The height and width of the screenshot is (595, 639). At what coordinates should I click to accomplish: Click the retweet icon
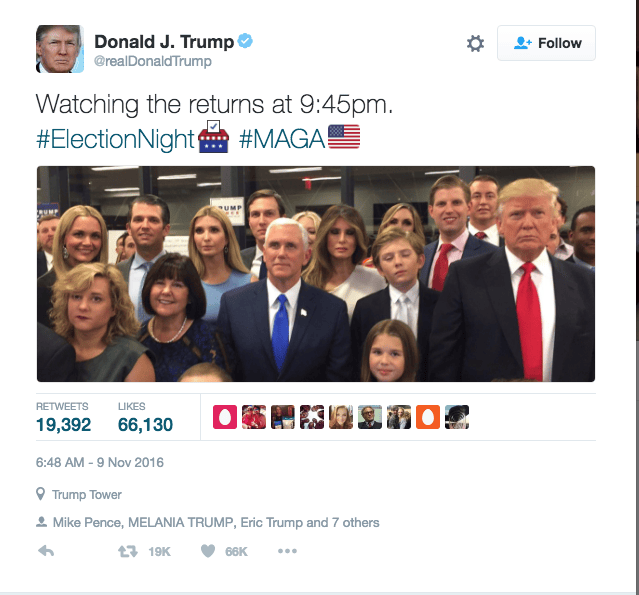click(128, 551)
